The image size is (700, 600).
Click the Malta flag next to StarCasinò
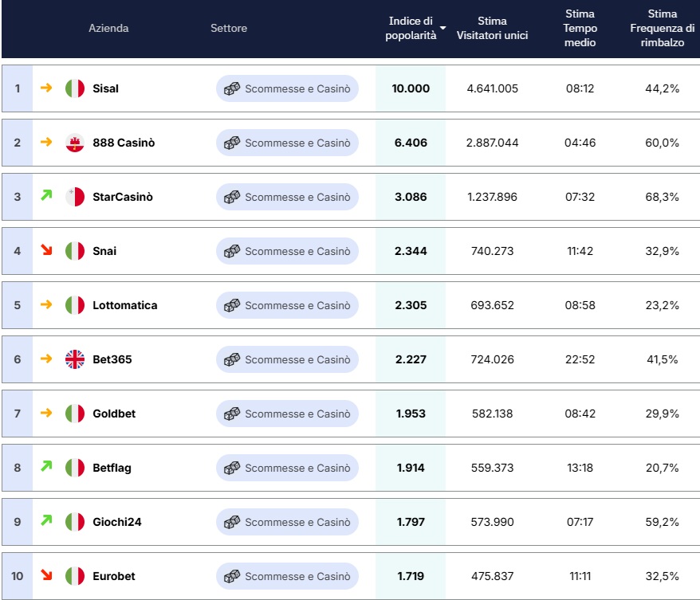click(x=75, y=197)
